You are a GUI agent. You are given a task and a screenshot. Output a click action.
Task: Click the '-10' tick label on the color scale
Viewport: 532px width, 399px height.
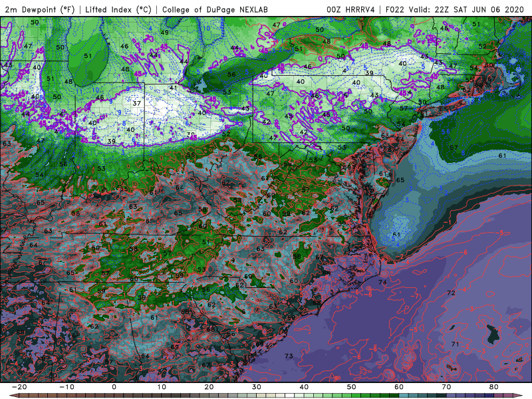(66, 387)
